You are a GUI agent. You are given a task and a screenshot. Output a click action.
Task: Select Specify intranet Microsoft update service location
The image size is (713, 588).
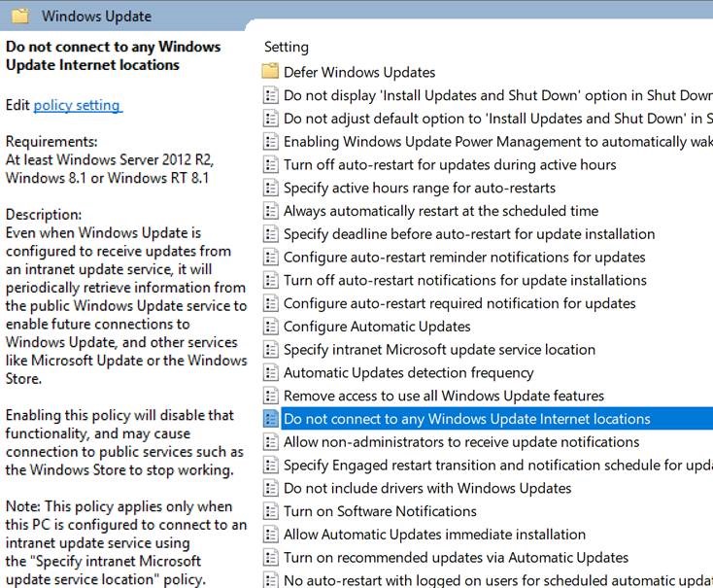(x=439, y=350)
